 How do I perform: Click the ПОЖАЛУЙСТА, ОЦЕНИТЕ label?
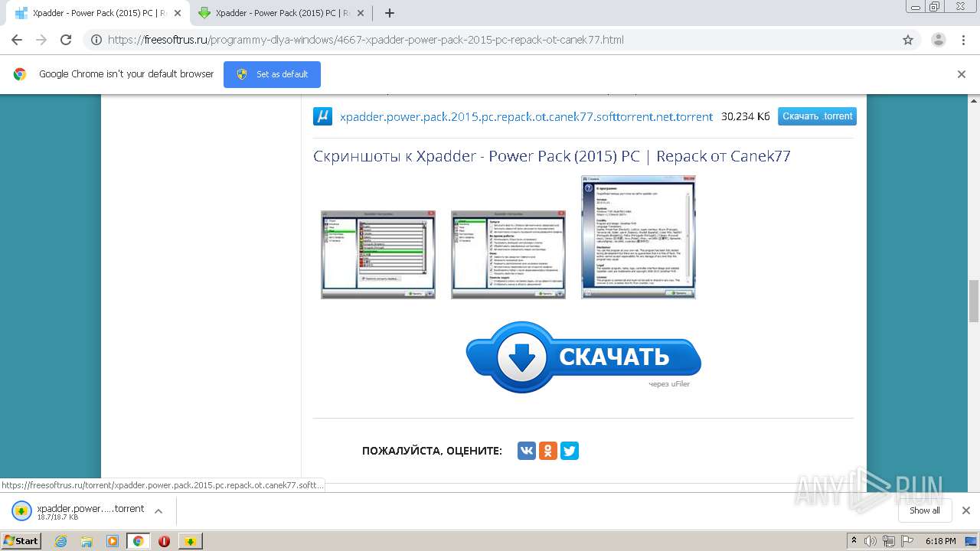click(432, 452)
